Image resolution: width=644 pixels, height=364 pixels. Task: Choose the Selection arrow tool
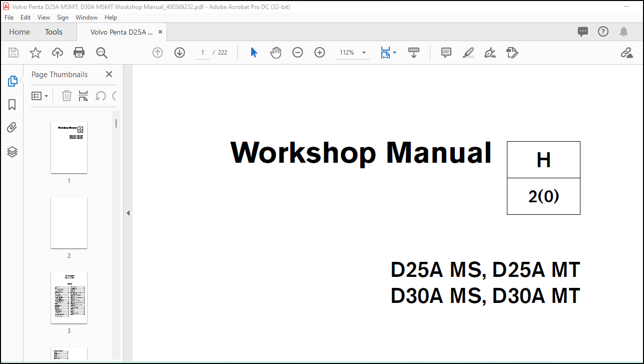254,53
